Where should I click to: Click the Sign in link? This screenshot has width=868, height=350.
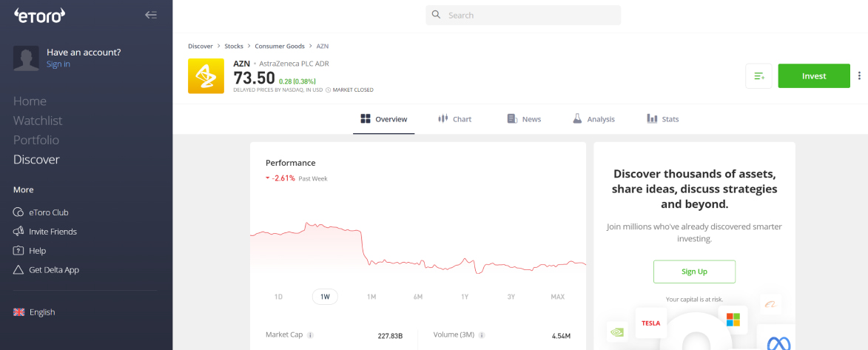click(58, 64)
